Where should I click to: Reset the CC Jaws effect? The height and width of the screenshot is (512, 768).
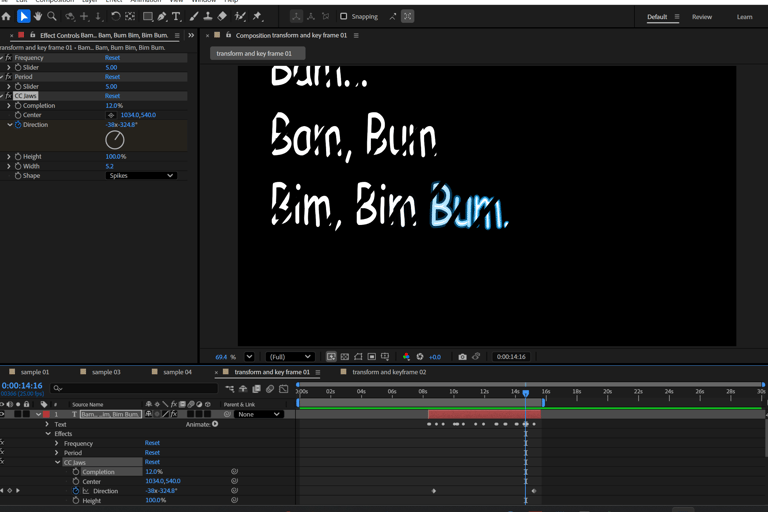click(112, 96)
